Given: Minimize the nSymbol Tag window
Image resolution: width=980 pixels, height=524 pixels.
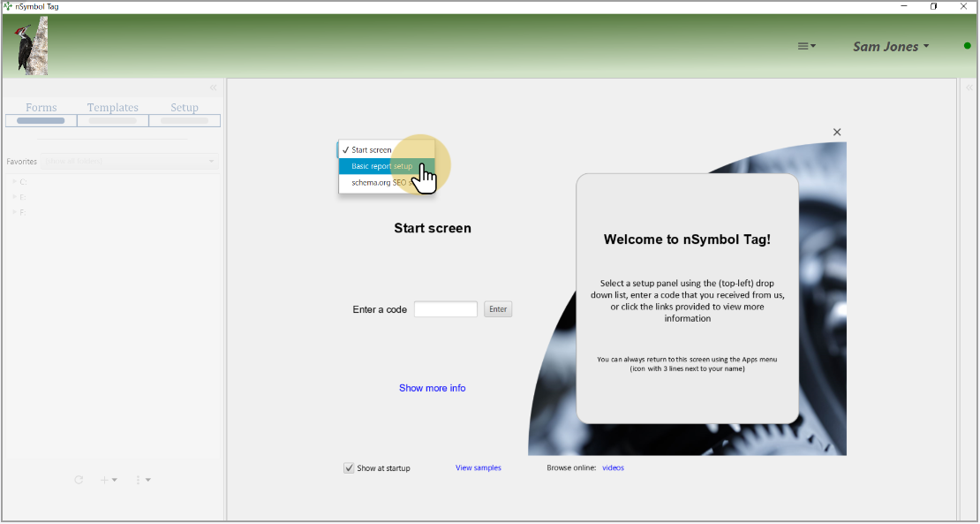Looking at the screenshot, I should [x=904, y=6].
